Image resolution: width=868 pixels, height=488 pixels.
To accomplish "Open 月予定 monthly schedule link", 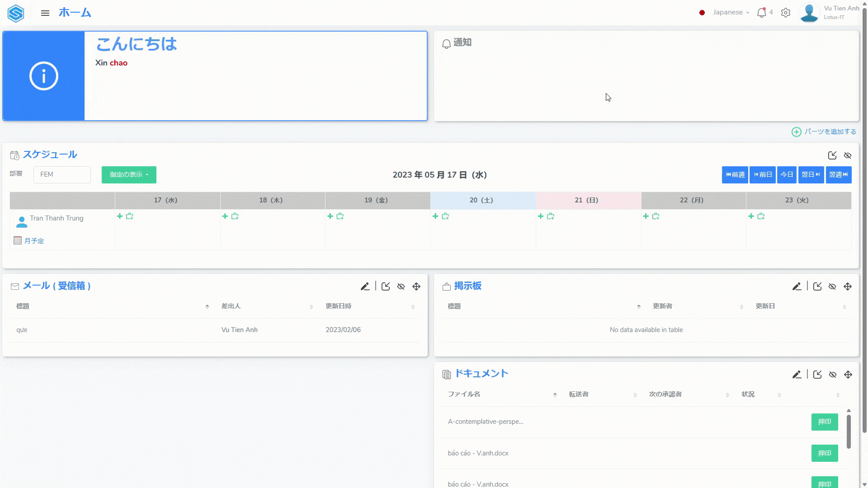I will tap(34, 241).
